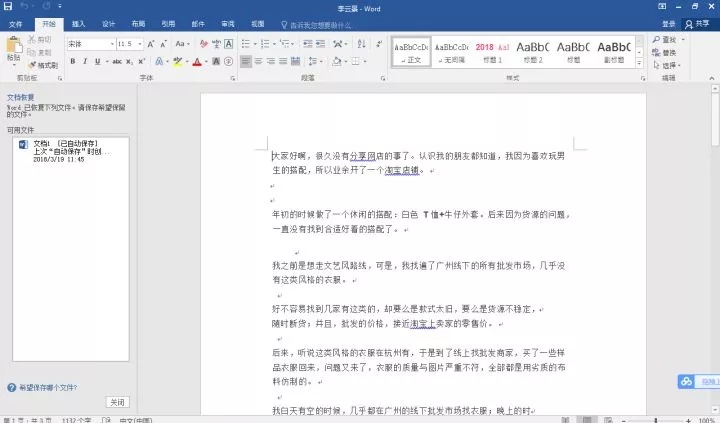This screenshot has height=423, width=720.
Task: Toggle Bold formatting
Action: pos(73,62)
